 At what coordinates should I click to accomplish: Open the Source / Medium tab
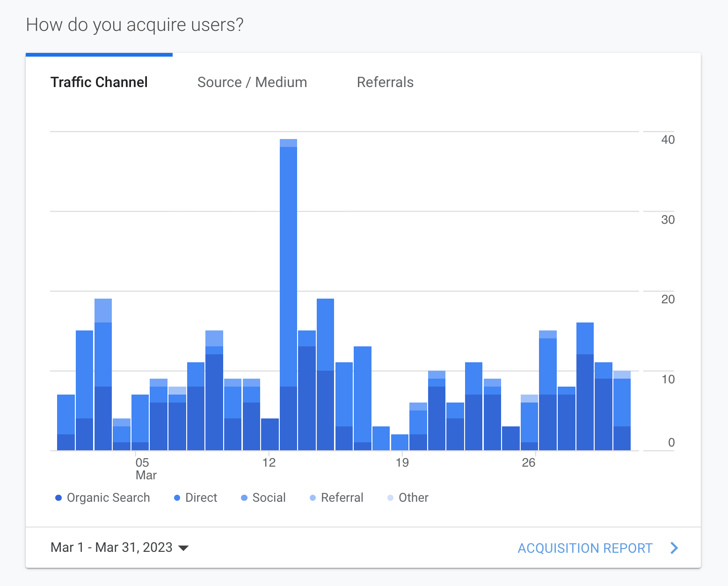point(252,82)
